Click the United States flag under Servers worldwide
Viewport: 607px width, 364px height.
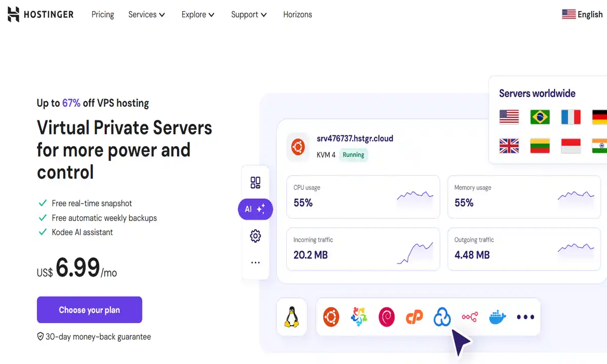pos(509,117)
